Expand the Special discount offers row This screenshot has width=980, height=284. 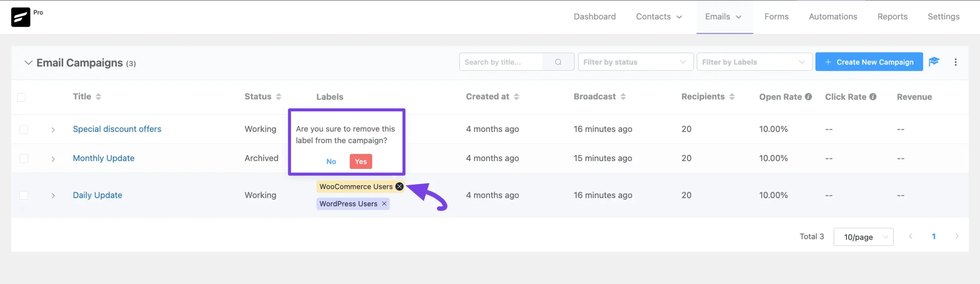tap(53, 130)
